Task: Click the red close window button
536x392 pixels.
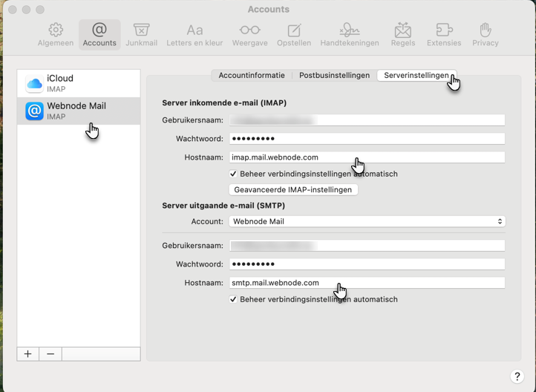Action: pos(13,10)
